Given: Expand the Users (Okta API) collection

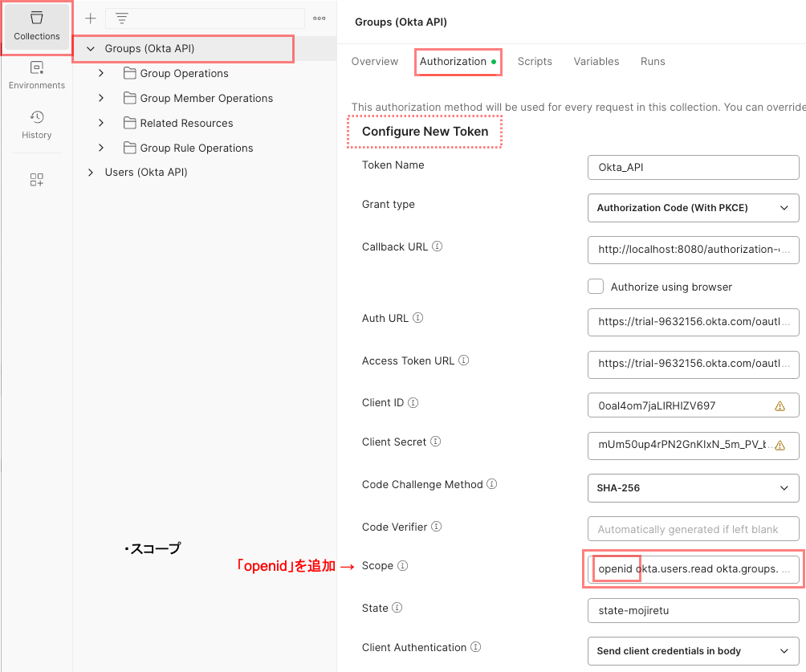Looking at the screenshot, I should 90,172.
